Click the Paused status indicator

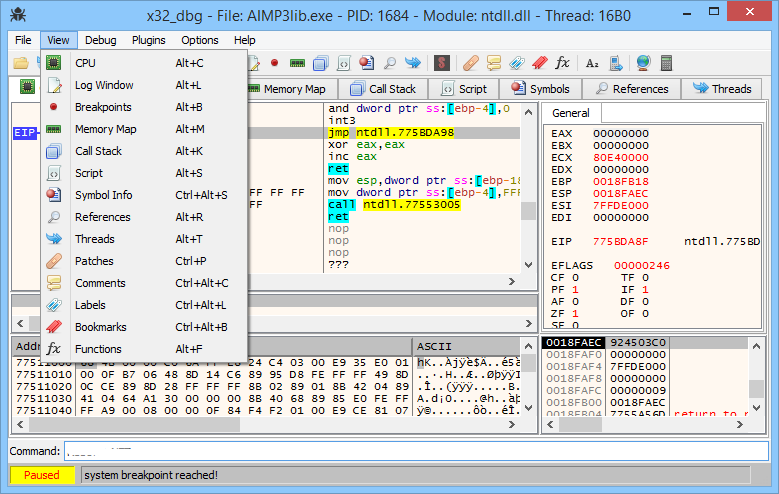pos(42,475)
